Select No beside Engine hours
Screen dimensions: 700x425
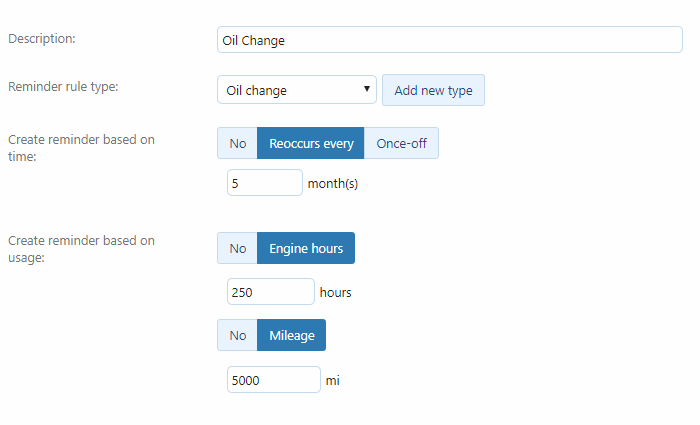238,248
